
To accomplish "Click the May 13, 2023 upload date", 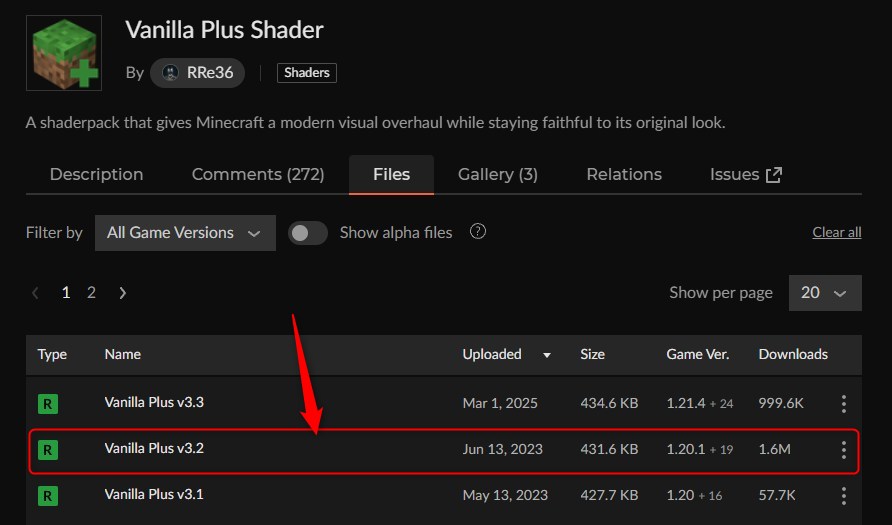I will [x=505, y=495].
